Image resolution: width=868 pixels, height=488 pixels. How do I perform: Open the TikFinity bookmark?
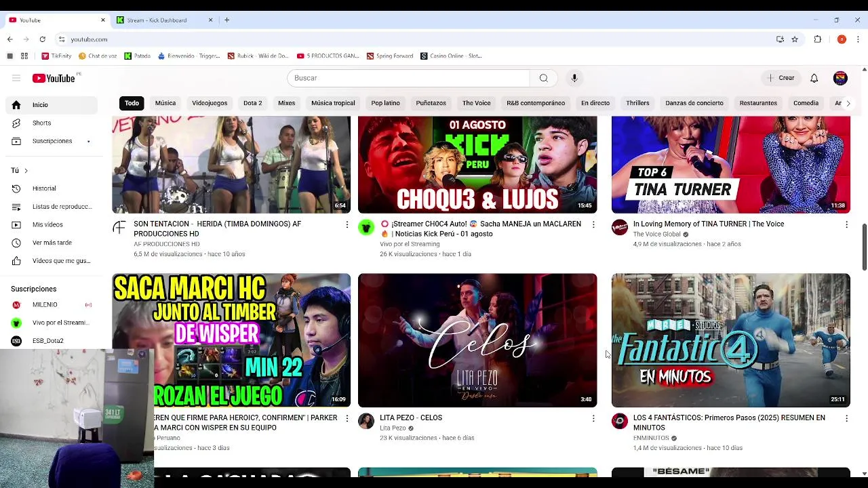[56, 56]
